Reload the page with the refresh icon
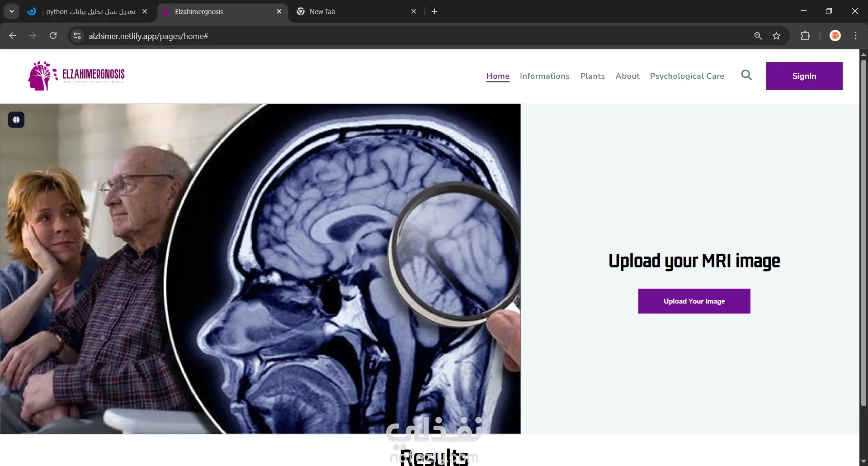The image size is (868, 466). click(53, 36)
